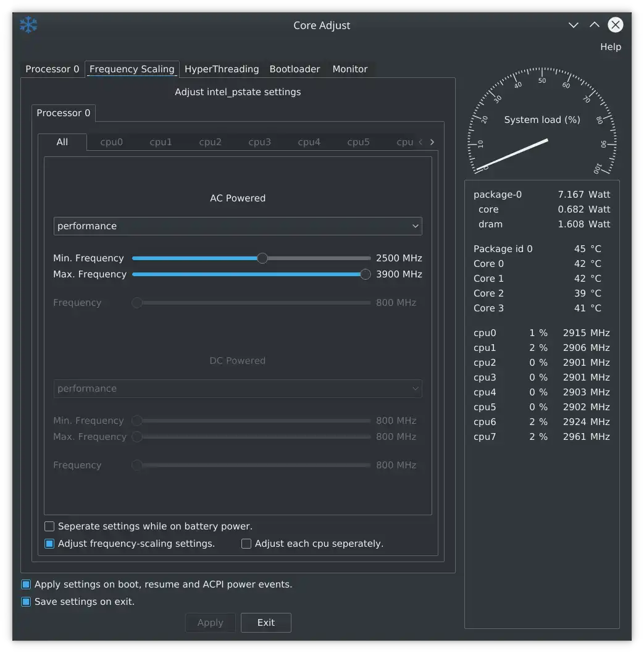Screen dimensions: 644x653
Task: Maximize window using the upward chevron icon
Action: 595,25
